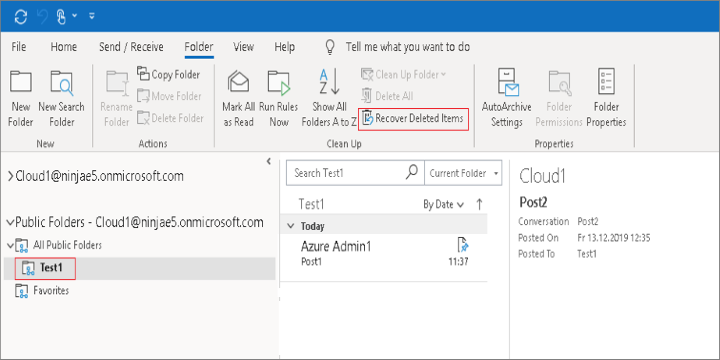Click the Tell me lightbulb icon

pos(330,46)
